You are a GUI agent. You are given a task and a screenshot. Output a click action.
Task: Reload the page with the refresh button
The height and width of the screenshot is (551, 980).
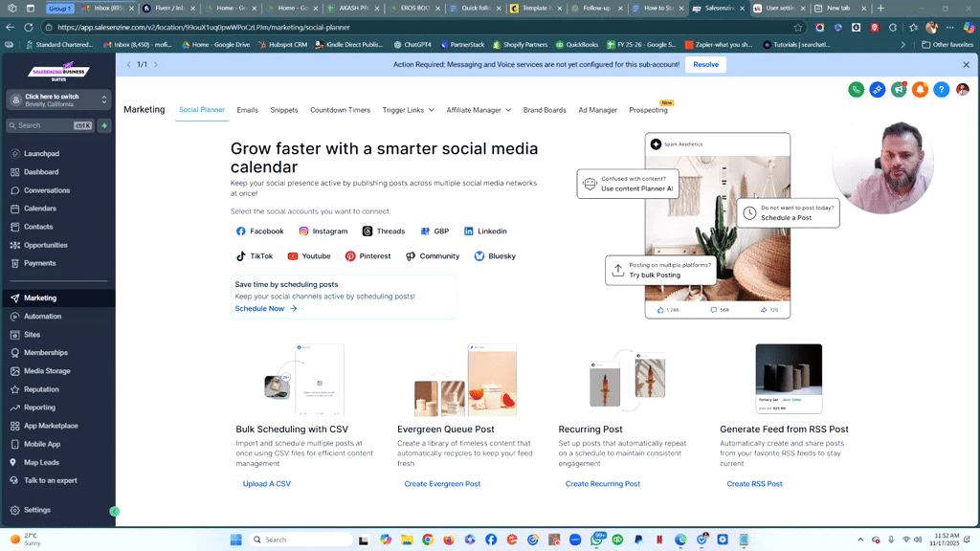click(28, 28)
